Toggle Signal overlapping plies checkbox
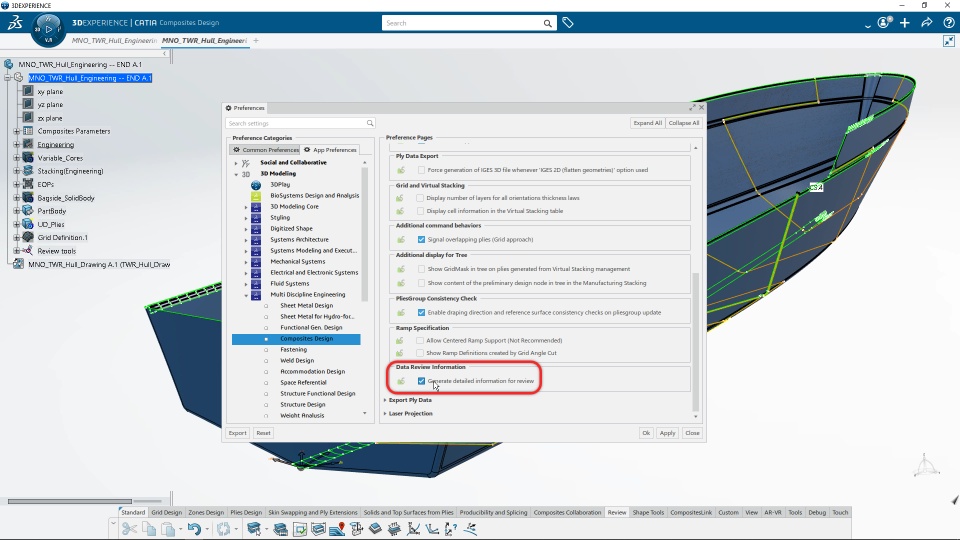Viewport: 960px width, 540px height. 421,239
